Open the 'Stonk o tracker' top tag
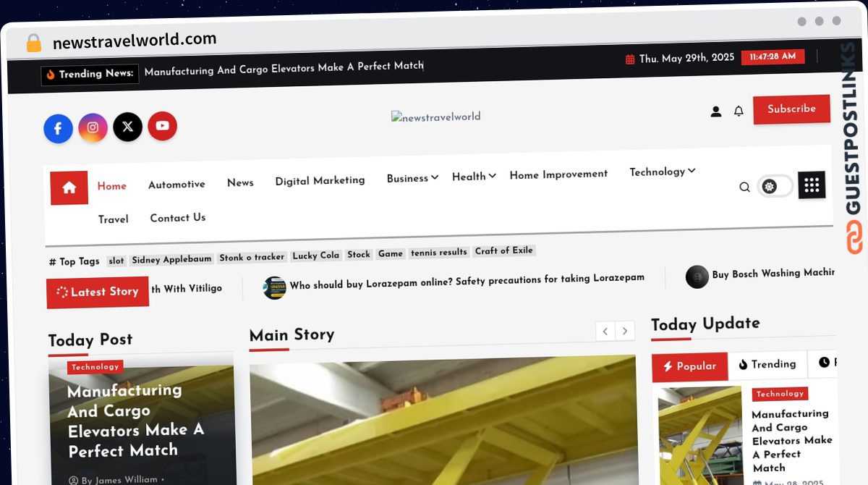 click(x=252, y=257)
